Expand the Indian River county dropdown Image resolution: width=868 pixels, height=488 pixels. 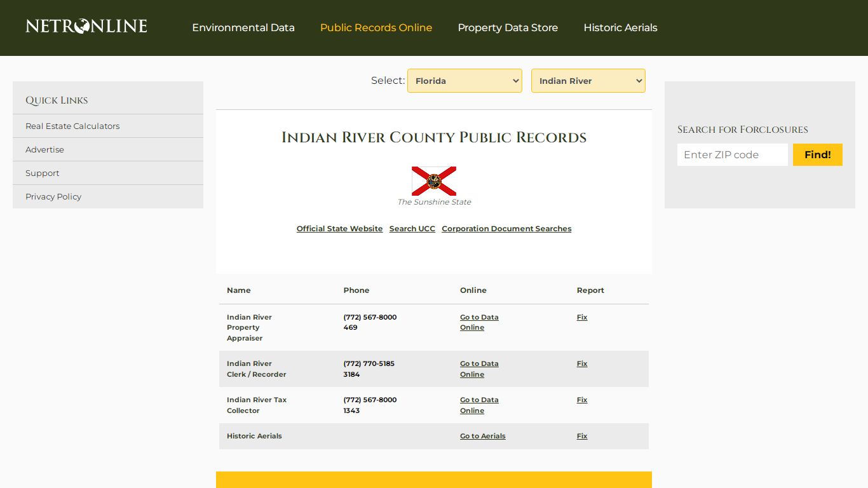pos(588,81)
